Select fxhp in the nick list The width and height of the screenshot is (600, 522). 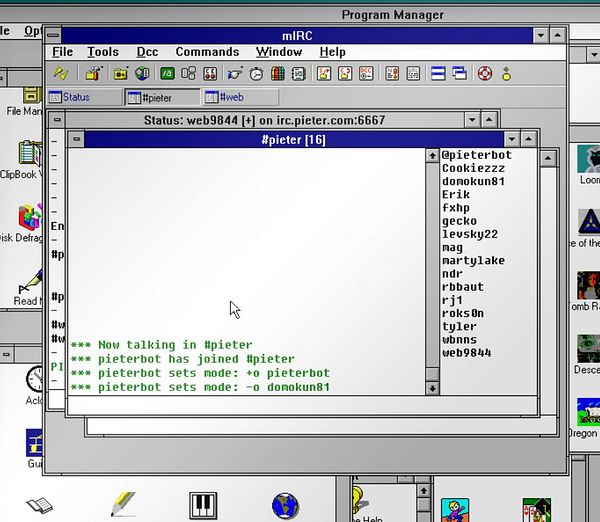[456, 208]
